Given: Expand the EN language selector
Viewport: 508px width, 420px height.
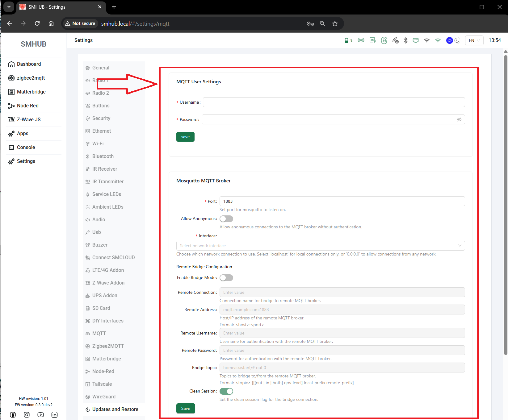Looking at the screenshot, I should (474, 40).
